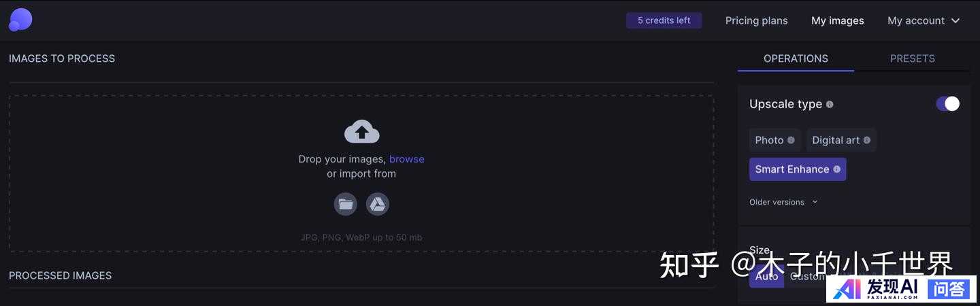Image resolution: width=980 pixels, height=306 pixels.
Task: Click the purple app logo icon
Action: tap(20, 20)
